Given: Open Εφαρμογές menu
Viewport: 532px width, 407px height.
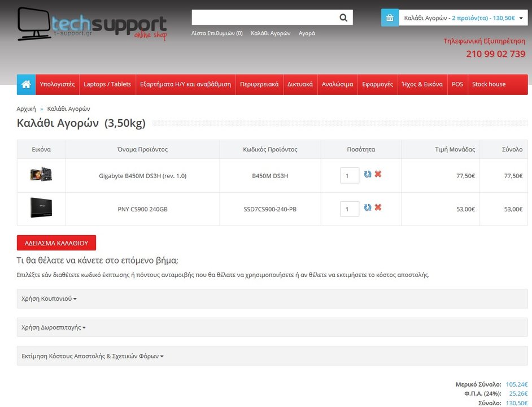Looking at the screenshot, I should (x=378, y=84).
